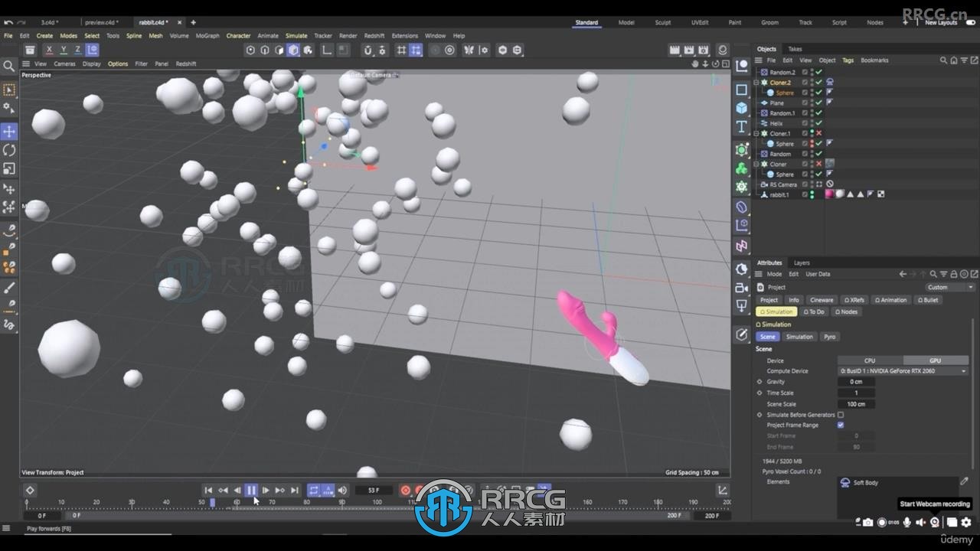The image size is (980, 551).
Task: Open the search magnifier at top left
Action: 9,67
